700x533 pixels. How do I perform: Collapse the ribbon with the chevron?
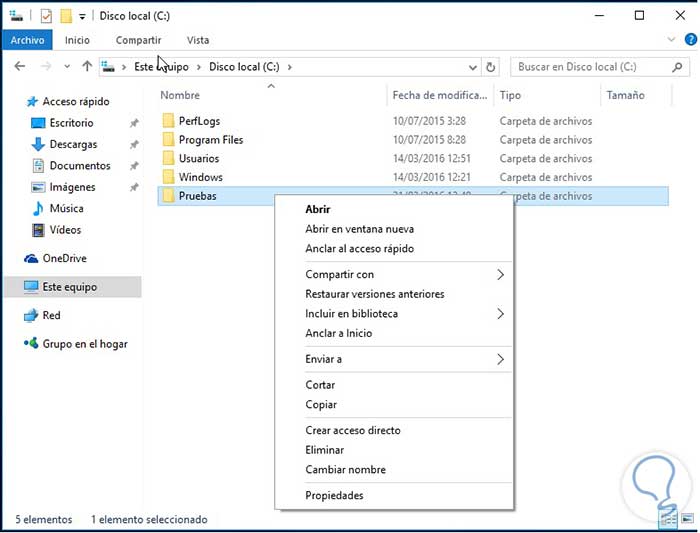(x=672, y=40)
